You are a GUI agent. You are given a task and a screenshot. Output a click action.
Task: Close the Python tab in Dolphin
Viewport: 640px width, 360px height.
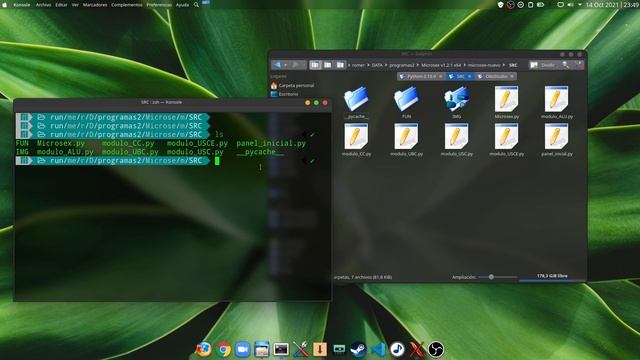click(x=440, y=76)
